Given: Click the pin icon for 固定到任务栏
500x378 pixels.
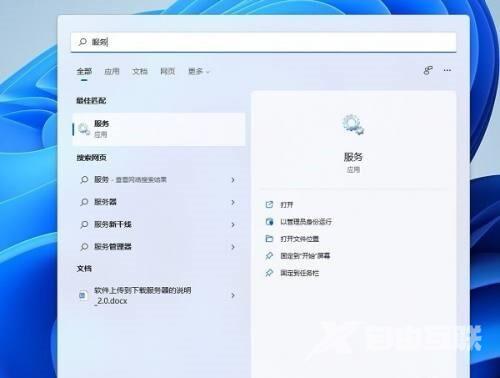Looking at the screenshot, I should tap(269, 273).
